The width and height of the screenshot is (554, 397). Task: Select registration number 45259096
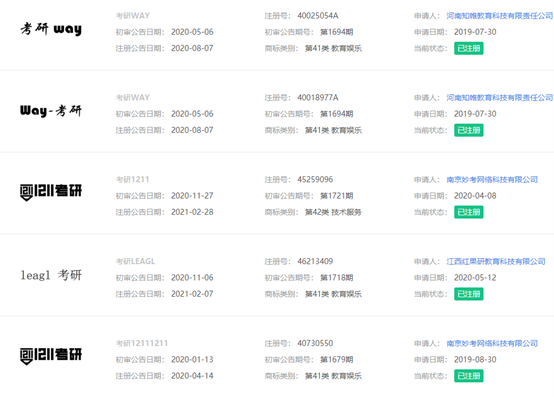(x=315, y=179)
